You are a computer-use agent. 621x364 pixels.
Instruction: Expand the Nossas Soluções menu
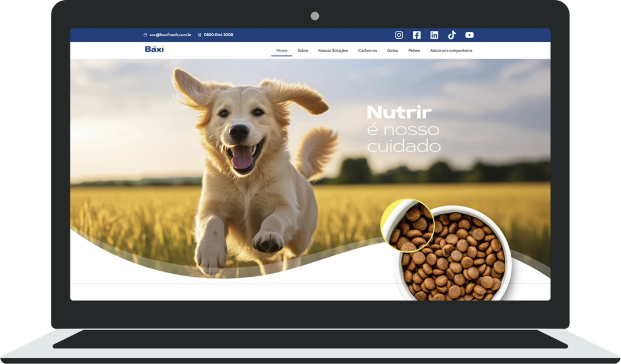(333, 50)
